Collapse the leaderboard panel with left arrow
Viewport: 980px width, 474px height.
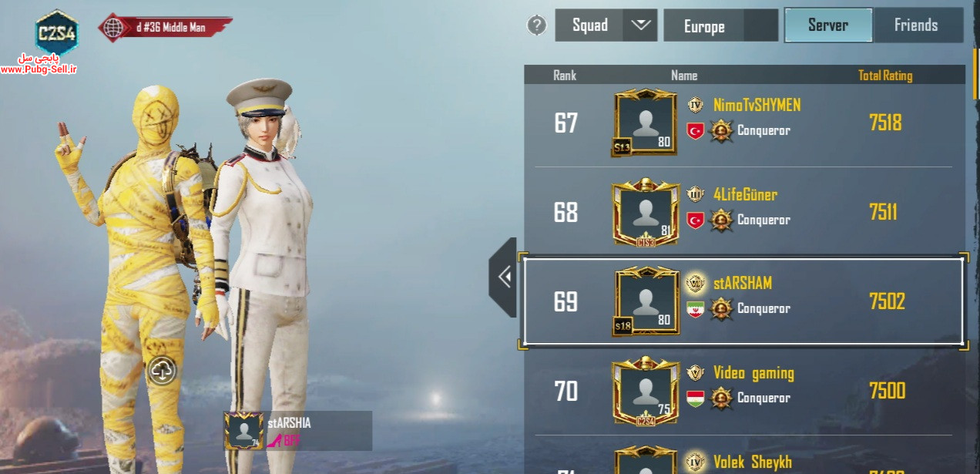(x=503, y=277)
